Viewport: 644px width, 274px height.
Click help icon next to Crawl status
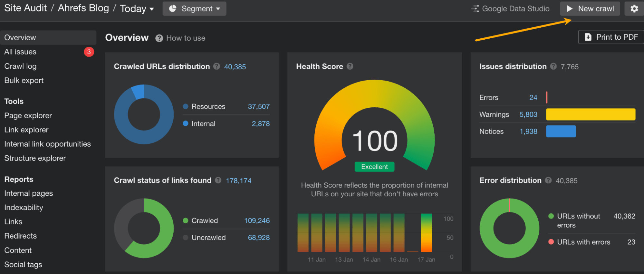(x=218, y=181)
